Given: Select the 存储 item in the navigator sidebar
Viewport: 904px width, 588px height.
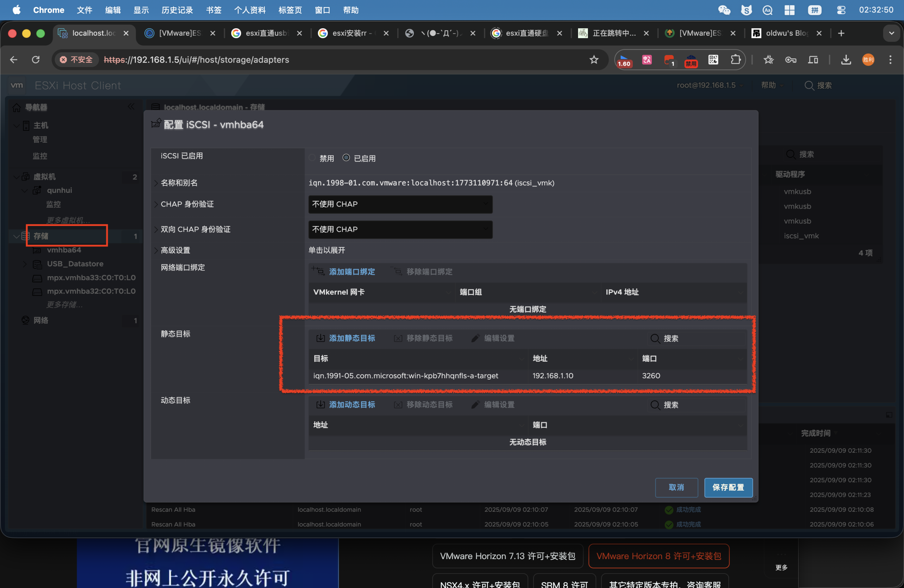Looking at the screenshot, I should 40,236.
